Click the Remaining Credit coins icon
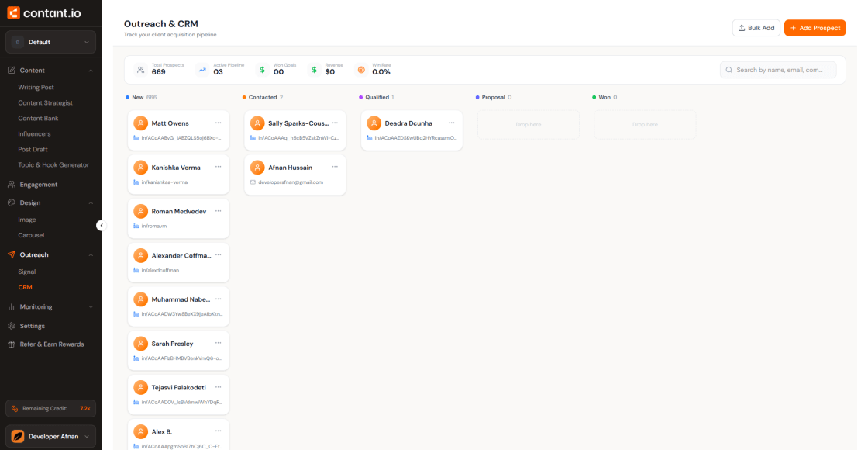 tap(15, 408)
